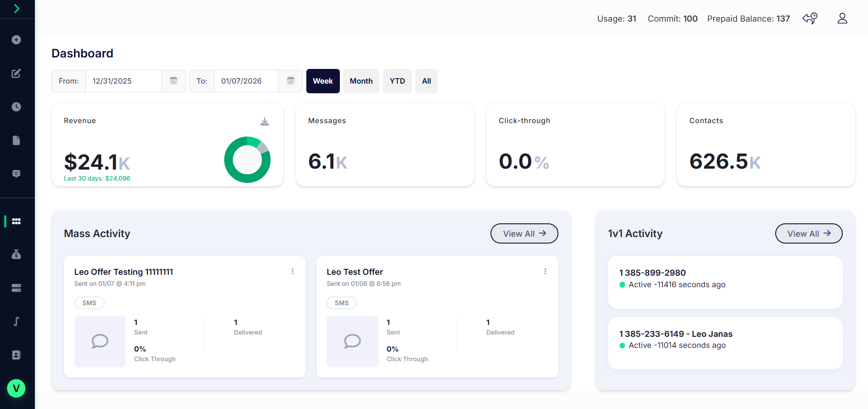Open the To date calendar picker
The image size is (868, 409).
coord(290,81)
